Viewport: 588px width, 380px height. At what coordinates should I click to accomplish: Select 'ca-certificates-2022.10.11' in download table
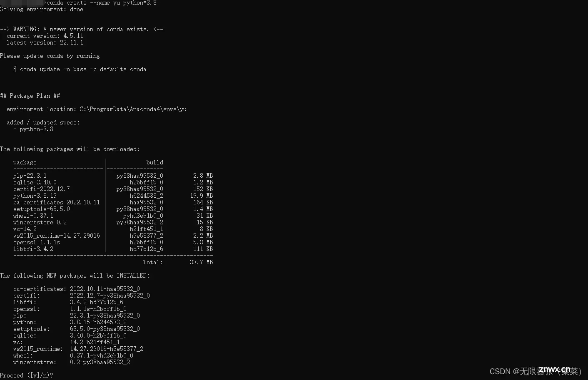coord(57,202)
